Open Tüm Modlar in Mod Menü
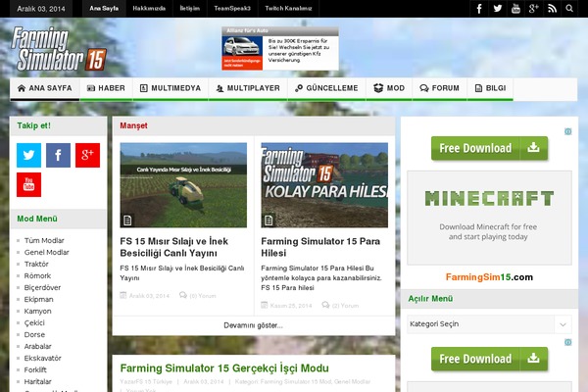 tap(44, 240)
